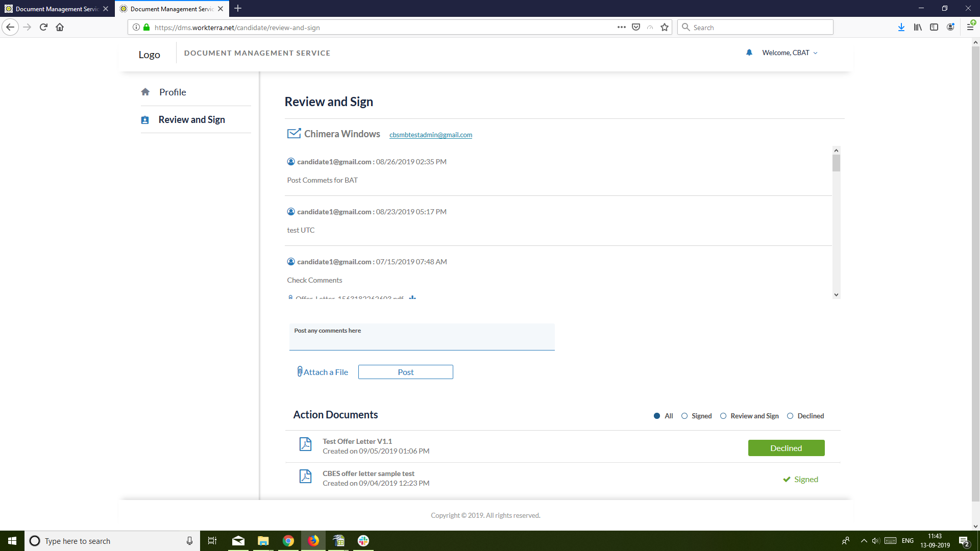
Task: Open page actions three-dots menu in address bar
Action: pyautogui.click(x=621, y=28)
